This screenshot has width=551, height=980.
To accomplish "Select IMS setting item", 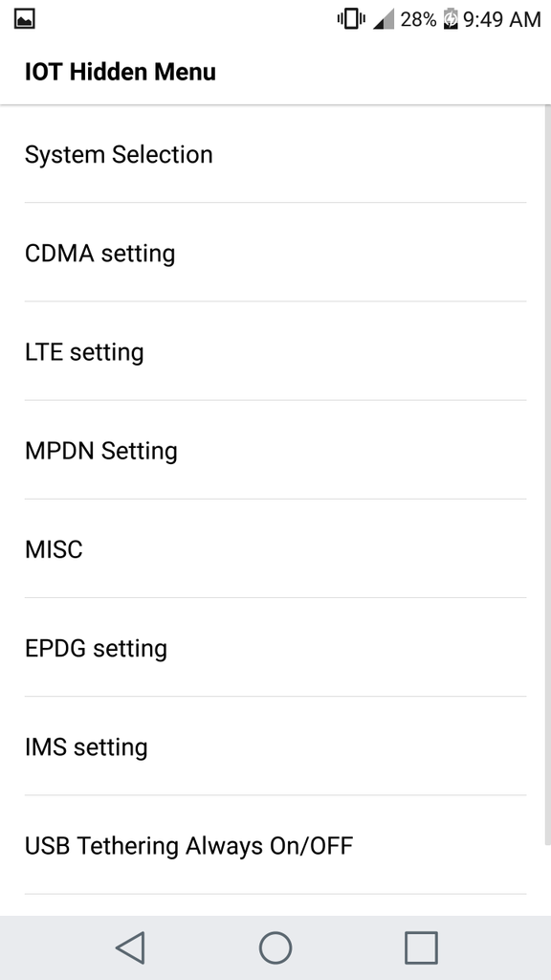I will (275, 746).
